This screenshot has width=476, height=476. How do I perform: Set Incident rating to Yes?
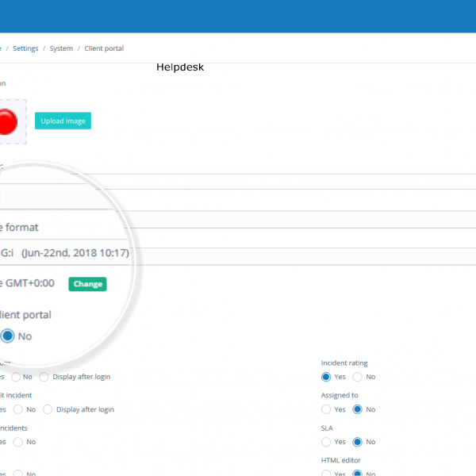pos(326,377)
